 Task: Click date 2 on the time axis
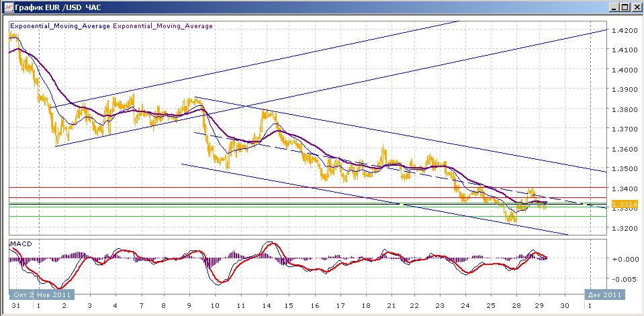pos(64,306)
